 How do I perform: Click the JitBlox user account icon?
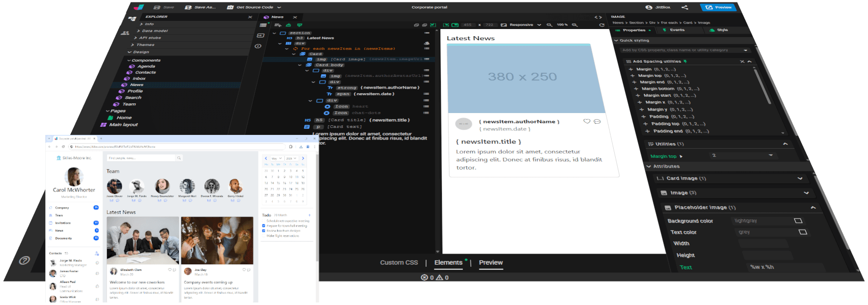click(649, 7)
